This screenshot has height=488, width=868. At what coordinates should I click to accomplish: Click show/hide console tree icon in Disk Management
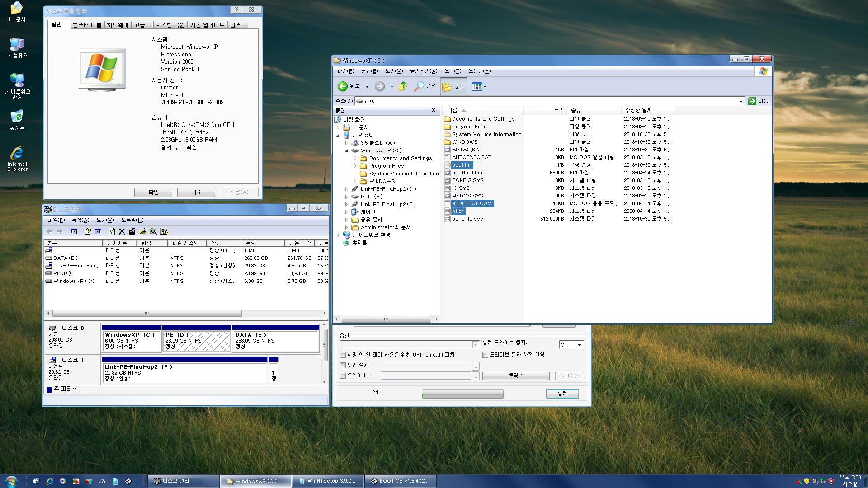(74, 231)
